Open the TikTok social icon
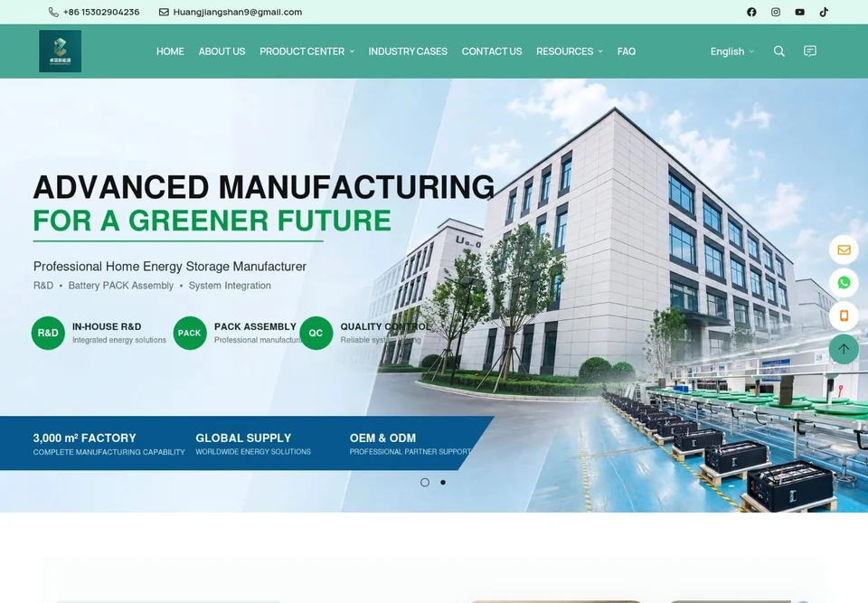This screenshot has height=603, width=868. coord(824,12)
